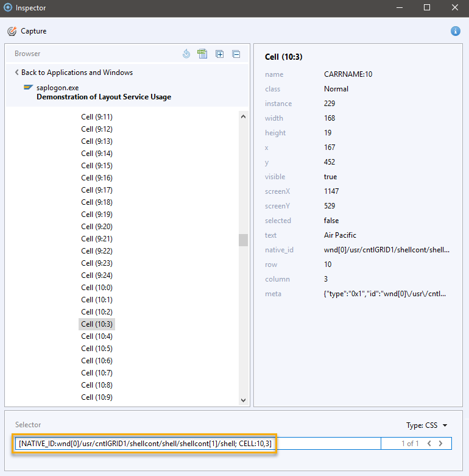Click the XML export icon
The image size is (469, 476).
pos(202,54)
